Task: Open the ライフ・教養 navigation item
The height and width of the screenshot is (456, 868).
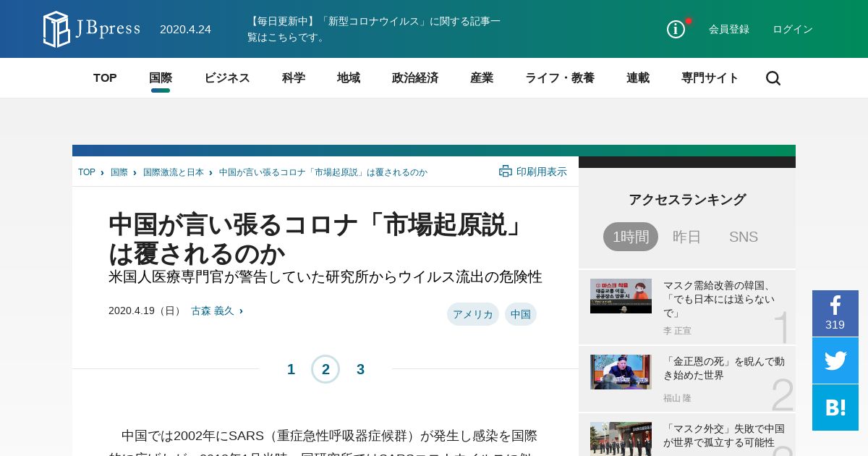Action: coord(560,78)
